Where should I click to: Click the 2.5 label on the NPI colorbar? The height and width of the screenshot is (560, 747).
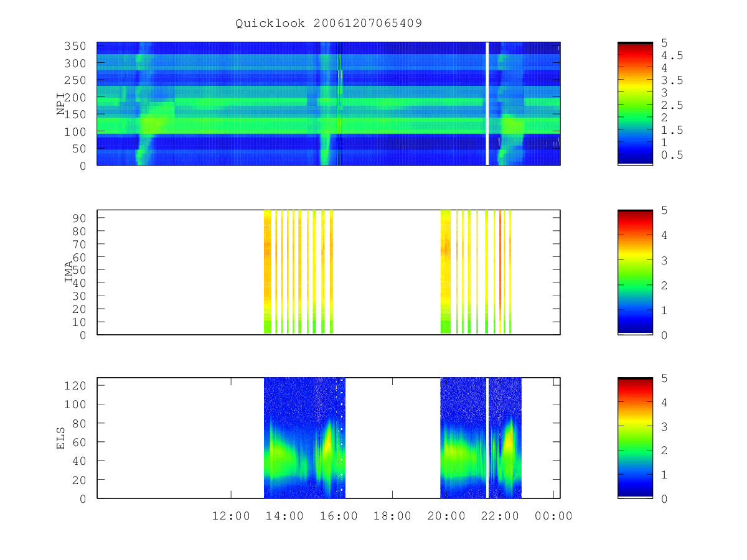click(672, 105)
